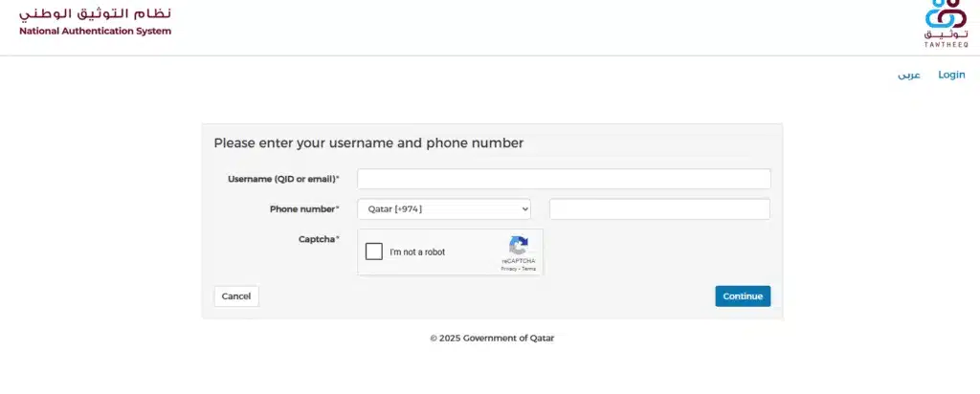Check the "I'm not a robot" checkbox

point(374,252)
